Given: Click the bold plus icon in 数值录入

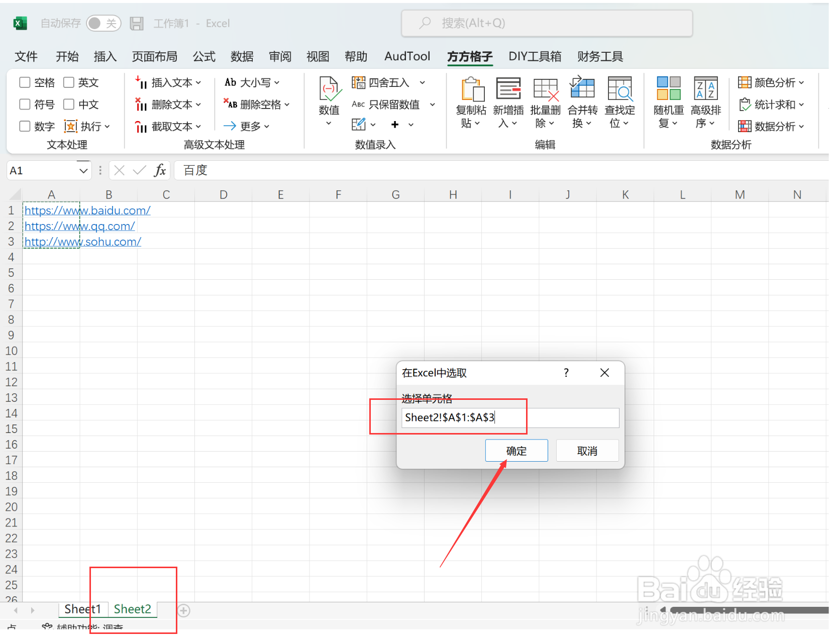Looking at the screenshot, I should click(x=395, y=124).
